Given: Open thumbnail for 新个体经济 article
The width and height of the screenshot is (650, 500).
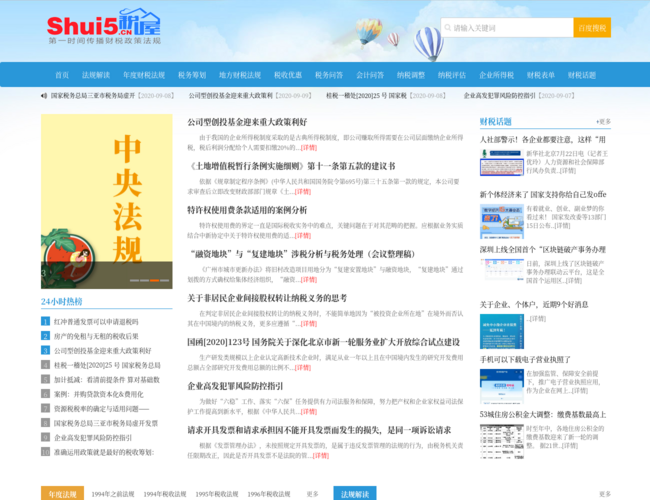Looking at the screenshot, I should (x=502, y=221).
